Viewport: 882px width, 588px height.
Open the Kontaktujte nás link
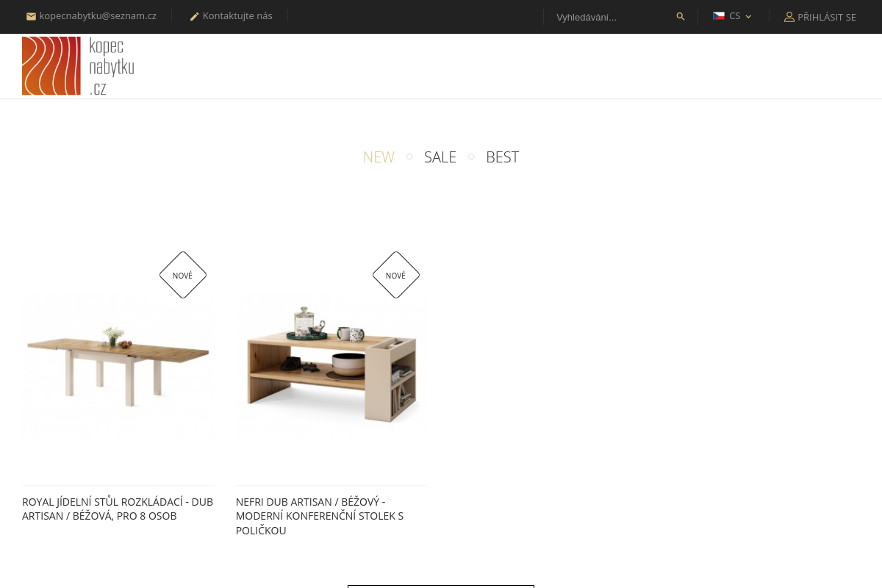tap(237, 16)
